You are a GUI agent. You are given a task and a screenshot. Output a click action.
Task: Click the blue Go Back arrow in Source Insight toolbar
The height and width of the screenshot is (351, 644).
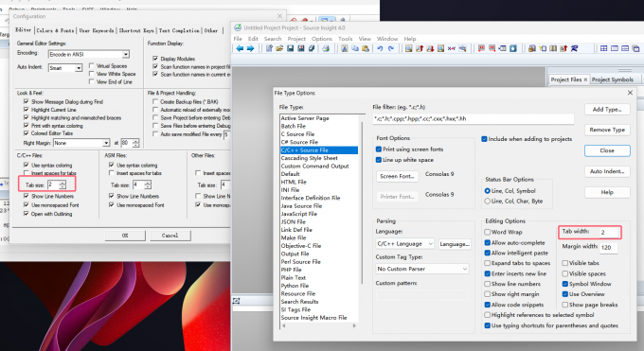[x=240, y=48]
